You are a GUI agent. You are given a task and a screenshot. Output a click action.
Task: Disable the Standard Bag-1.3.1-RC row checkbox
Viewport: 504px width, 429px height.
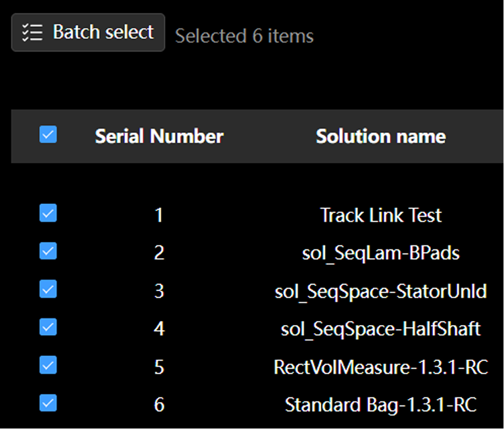point(48,403)
